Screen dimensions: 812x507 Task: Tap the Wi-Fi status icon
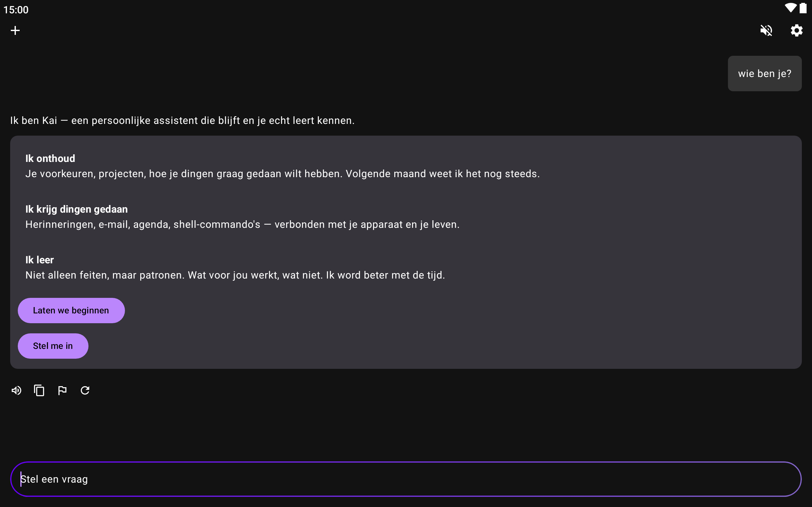(x=790, y=8)
